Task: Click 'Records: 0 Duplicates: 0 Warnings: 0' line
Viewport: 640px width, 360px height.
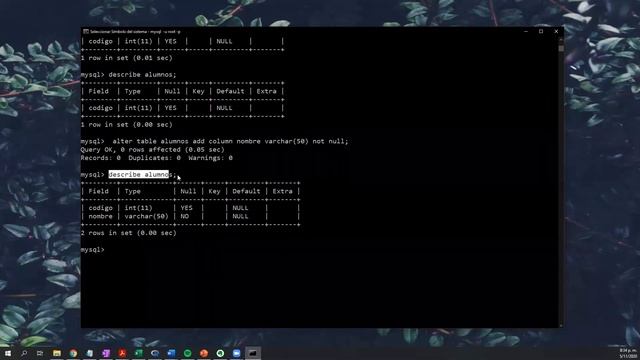Action: click(157, 158)
